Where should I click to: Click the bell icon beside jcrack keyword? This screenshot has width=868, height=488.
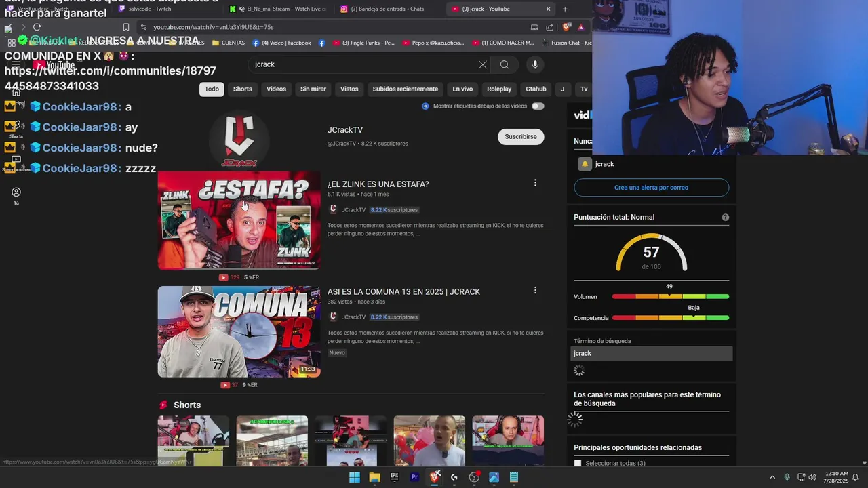click(x=585, y=164)
